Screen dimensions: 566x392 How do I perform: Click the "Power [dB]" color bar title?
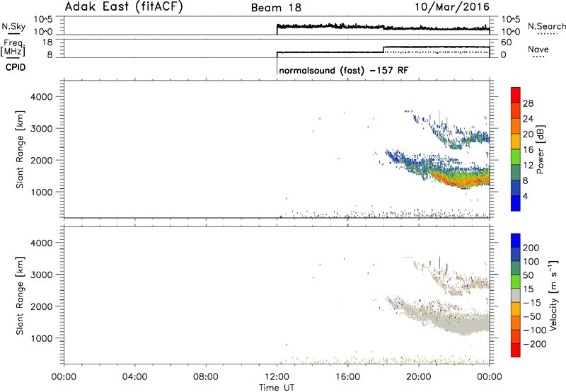540,149
